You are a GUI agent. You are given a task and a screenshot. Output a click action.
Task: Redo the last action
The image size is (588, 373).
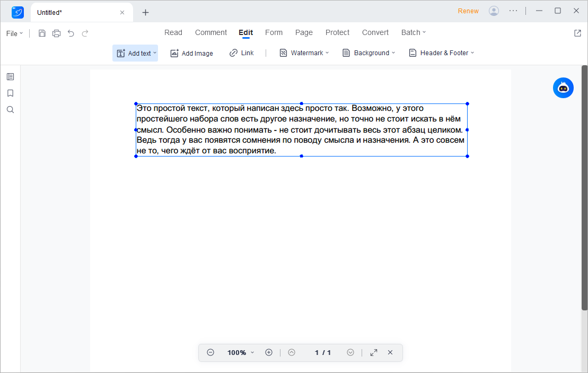(x=85, y=33)
